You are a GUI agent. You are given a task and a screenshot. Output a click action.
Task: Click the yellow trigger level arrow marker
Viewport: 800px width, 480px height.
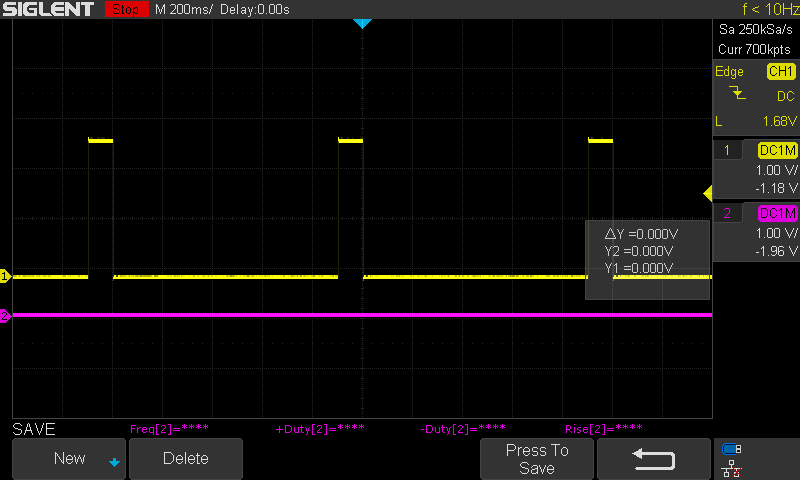click(x=708, y=193)
